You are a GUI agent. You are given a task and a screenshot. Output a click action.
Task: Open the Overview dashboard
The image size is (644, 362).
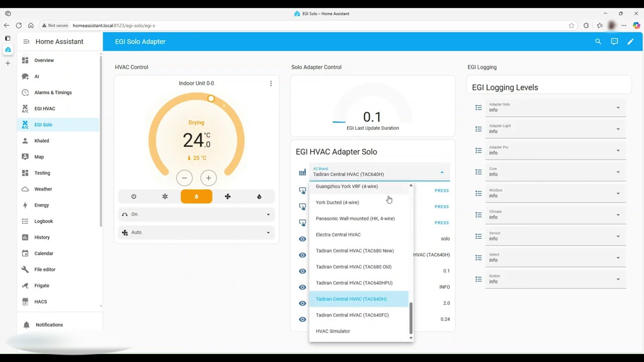pos(59,60)
